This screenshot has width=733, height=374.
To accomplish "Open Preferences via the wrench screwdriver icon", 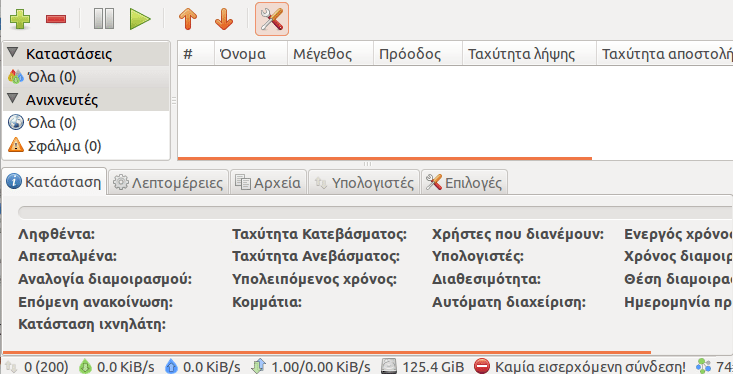I will [x=272, y=19].
